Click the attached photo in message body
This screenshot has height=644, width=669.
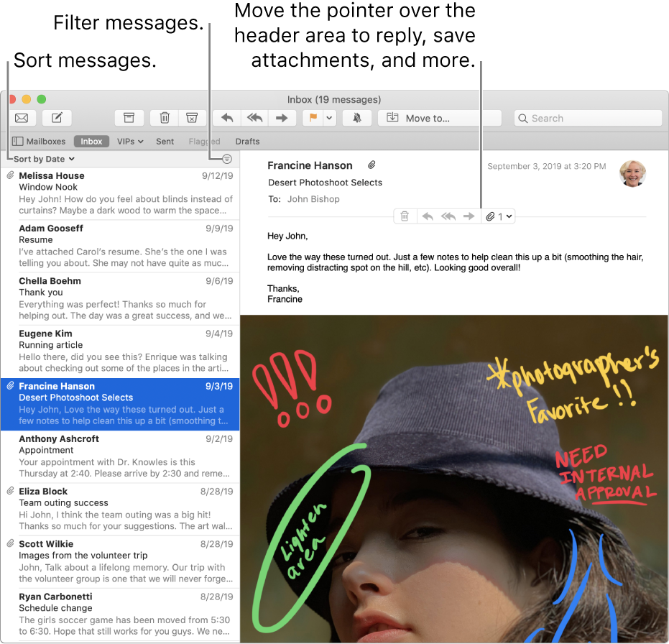454,479
